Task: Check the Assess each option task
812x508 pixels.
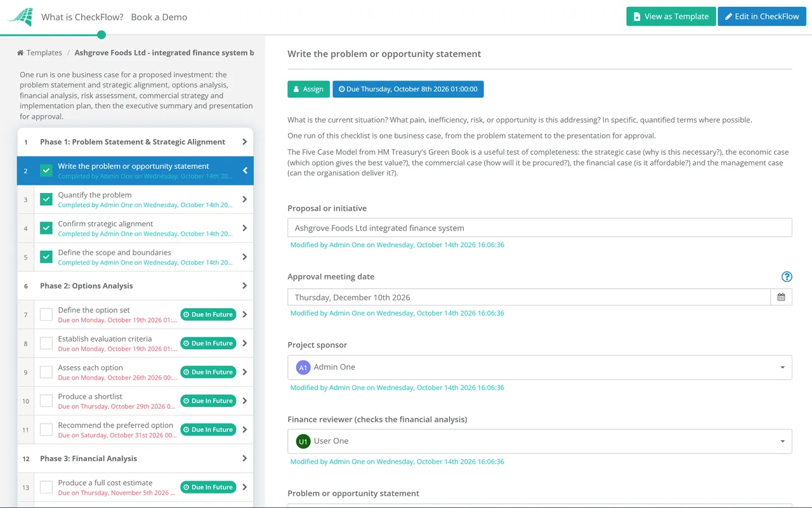Action: (x=46, y=372)
